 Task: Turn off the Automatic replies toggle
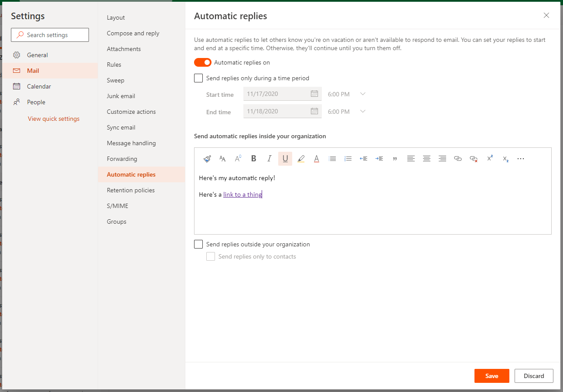(203, 62)
